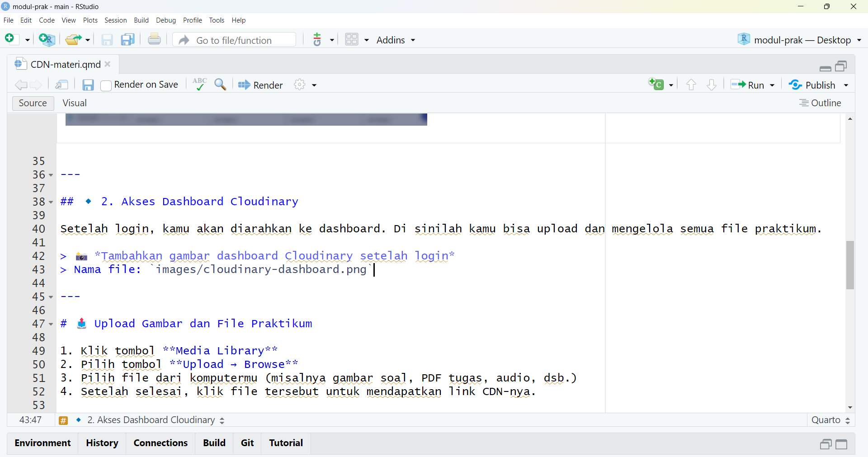This screenshot has height=457, width=868.
Task: Click the spell check ABC icon
Action: pyautogui.click(x=199, y=85)
